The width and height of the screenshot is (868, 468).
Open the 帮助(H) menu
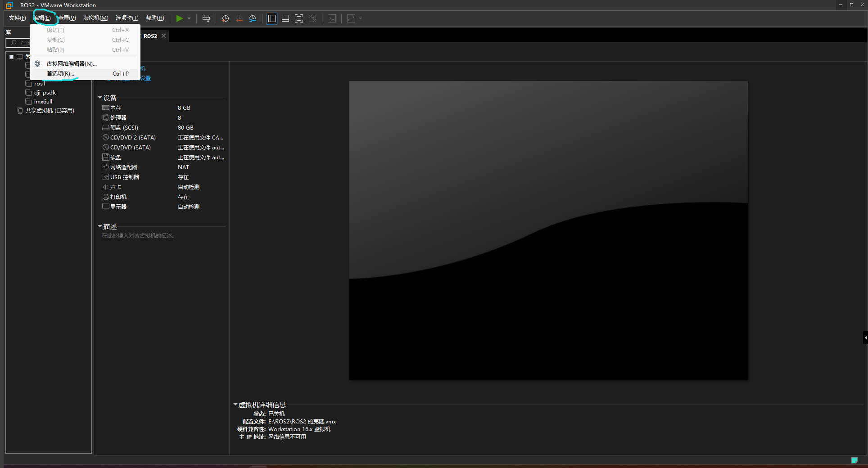[155, 18]
